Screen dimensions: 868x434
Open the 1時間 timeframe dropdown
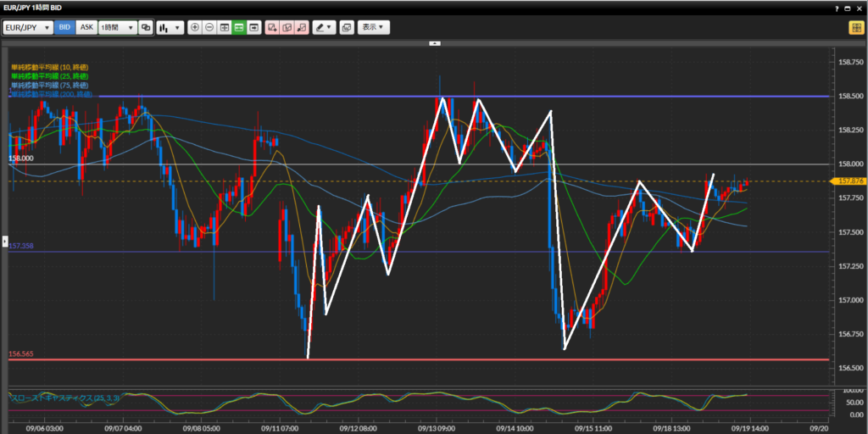coord(117,27)
